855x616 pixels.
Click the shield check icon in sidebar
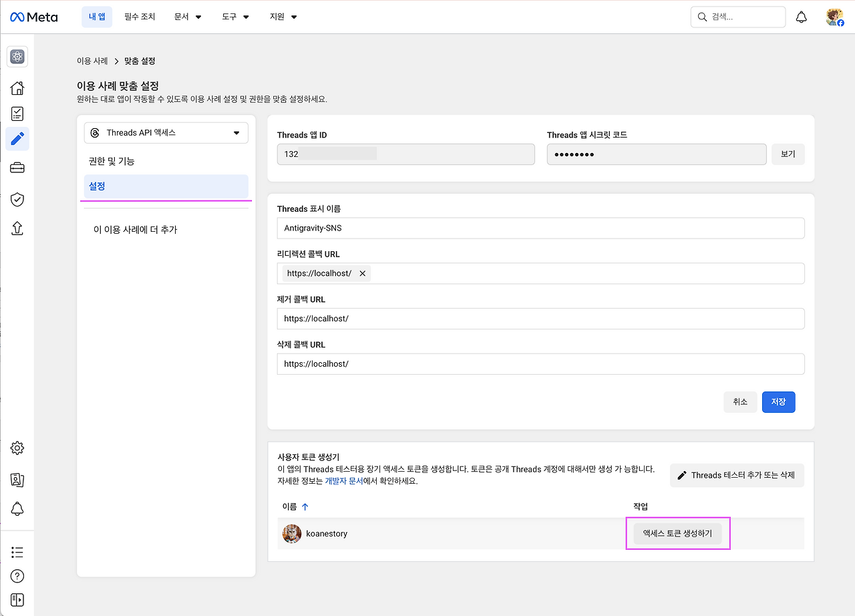(17, 199)
